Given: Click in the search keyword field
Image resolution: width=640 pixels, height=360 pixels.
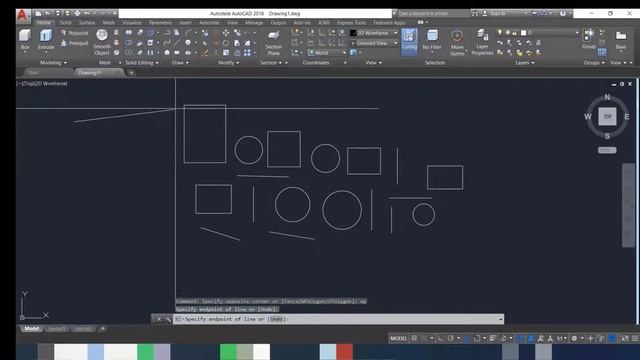Looking at the screenshot, I should point(433,13).
